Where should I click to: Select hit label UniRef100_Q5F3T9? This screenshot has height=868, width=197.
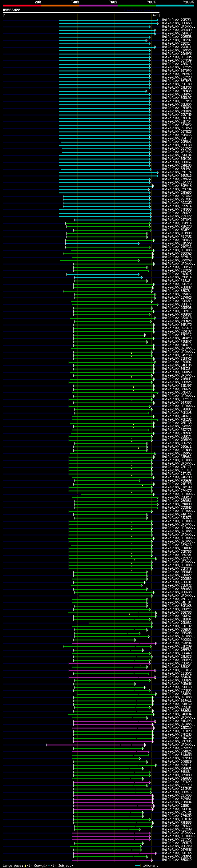[x=176, y=568]
